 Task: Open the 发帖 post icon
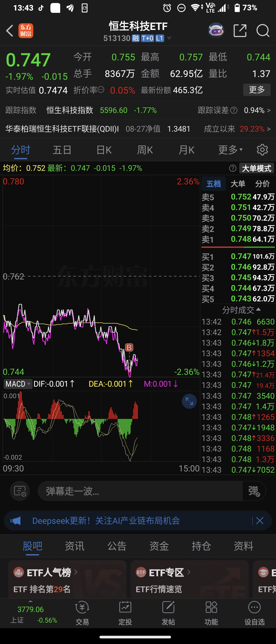(x=168, y=613)
